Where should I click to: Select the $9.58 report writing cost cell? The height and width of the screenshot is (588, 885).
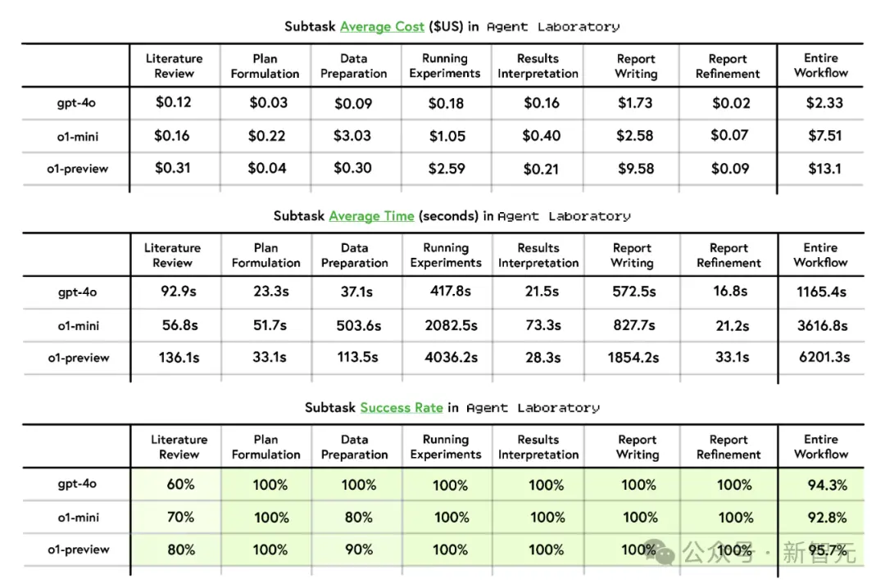pyautogui.click(x=636, y=169)
